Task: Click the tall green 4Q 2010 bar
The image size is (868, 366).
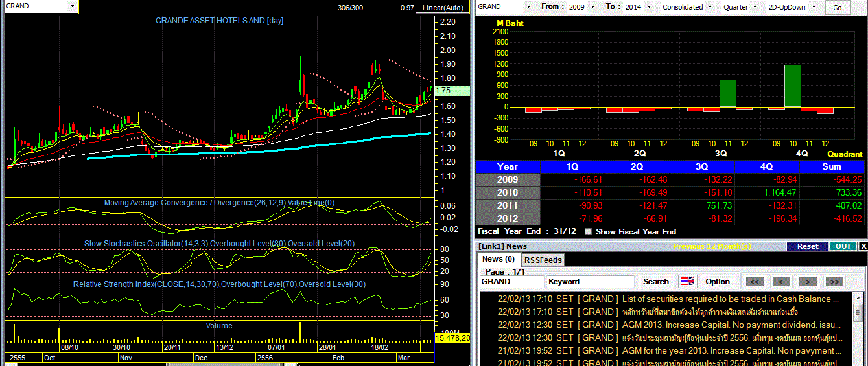Action: (792, 86)
